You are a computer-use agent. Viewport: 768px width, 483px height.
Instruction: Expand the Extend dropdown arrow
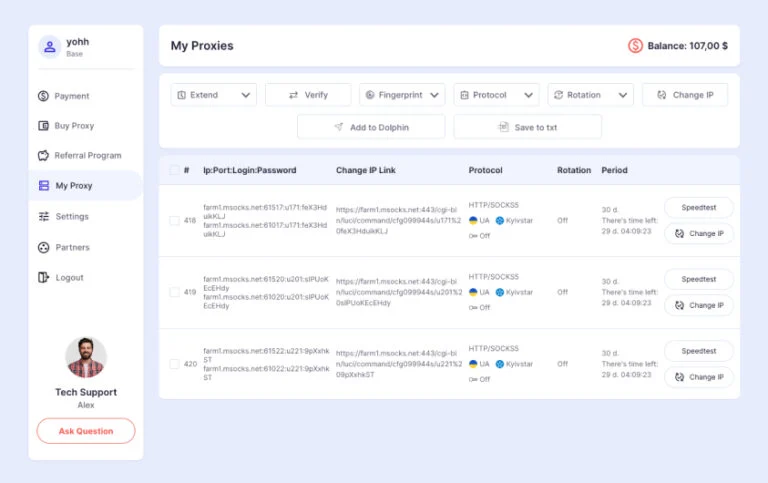click(245, 95)
